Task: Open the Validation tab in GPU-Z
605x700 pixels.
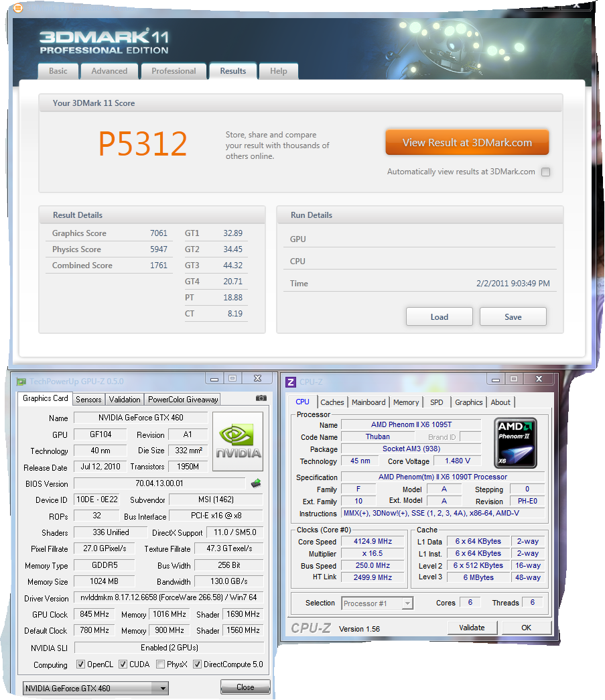Action: [125, 400]
